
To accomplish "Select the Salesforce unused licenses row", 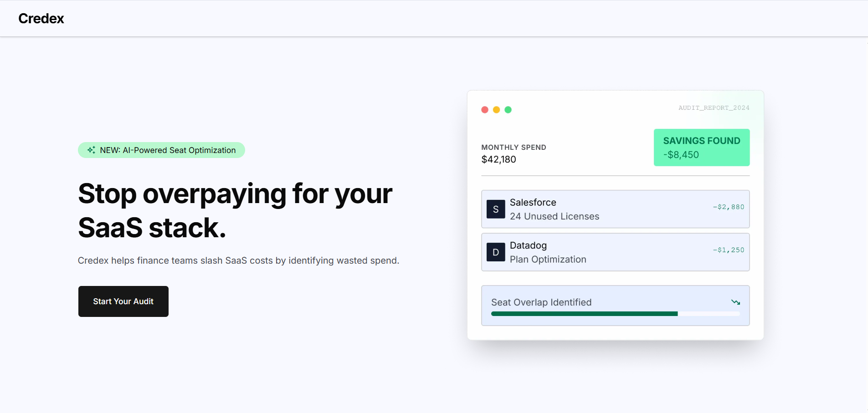I will (616, 209).
